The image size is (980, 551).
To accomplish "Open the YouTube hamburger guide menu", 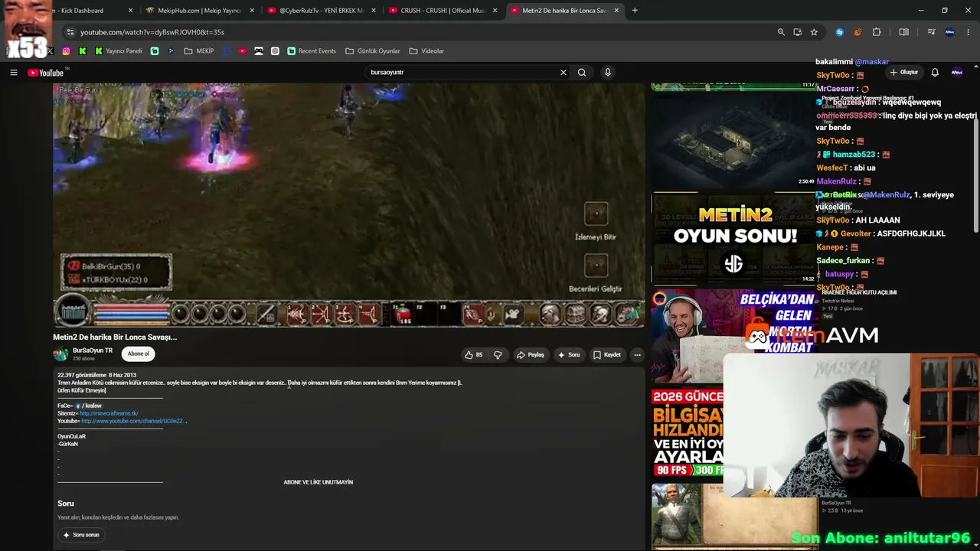I will coord(13,73).
